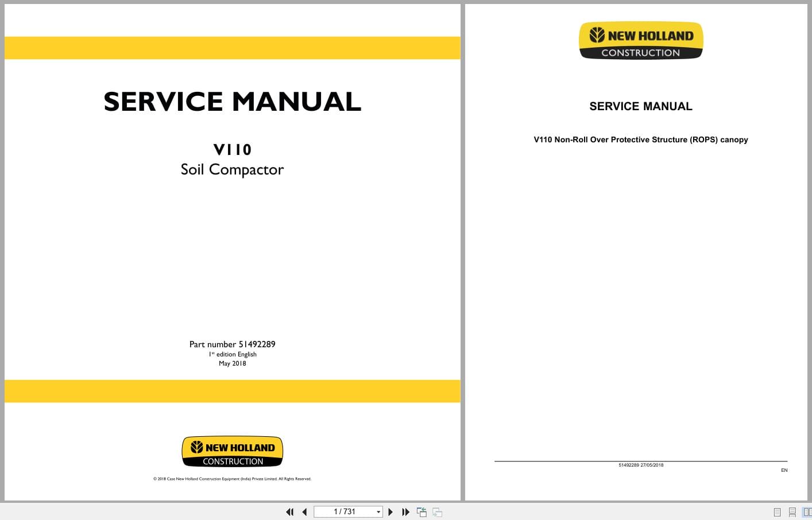Go to the first page
812x520 pixels.
pos(289,512)
